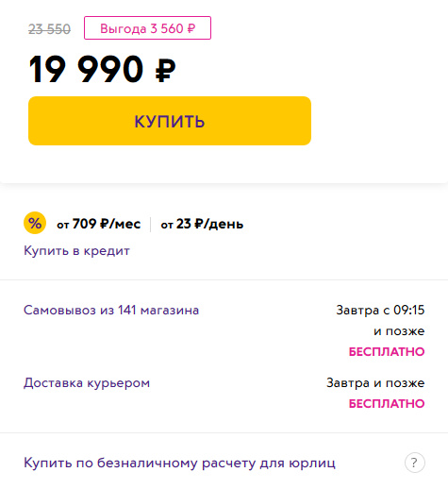Click the Выгода 3 560 ₽ badge
The image size is (448, 489).
pos(147,28)
